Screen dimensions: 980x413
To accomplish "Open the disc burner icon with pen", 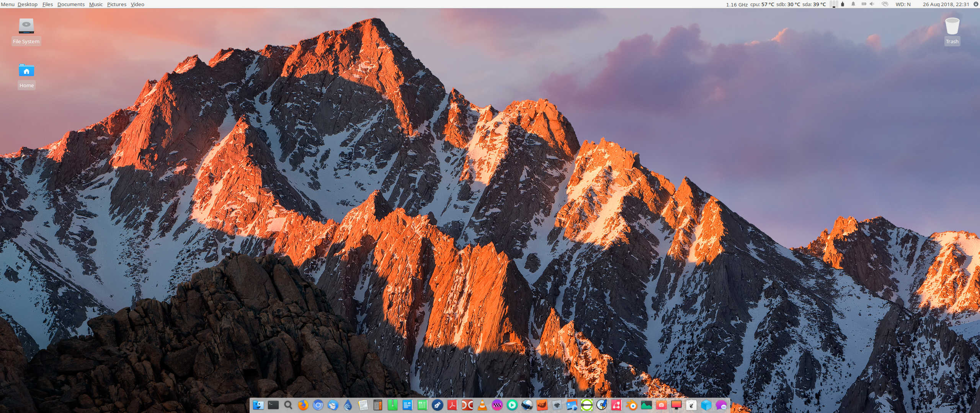I will [x=601, y=405].
